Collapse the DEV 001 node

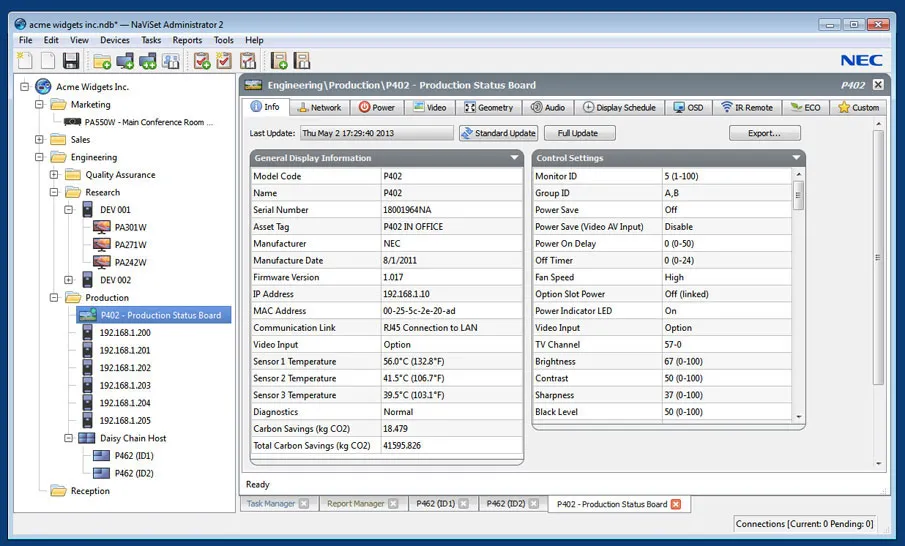tap(69, 210)
